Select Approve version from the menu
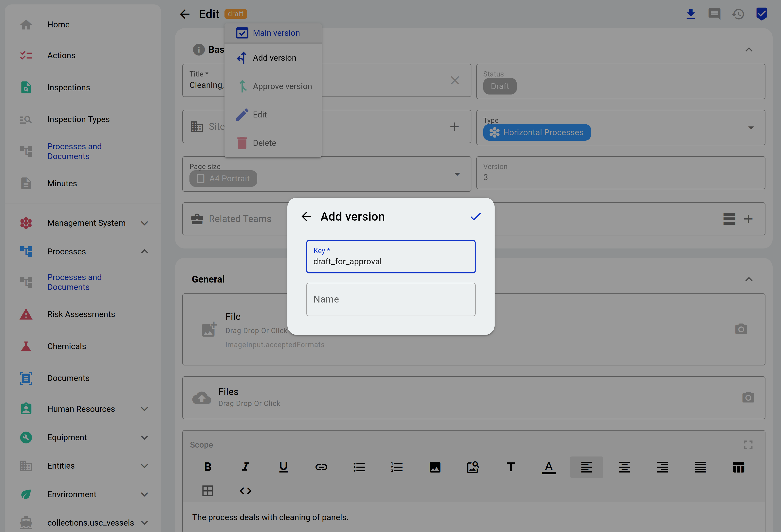Screen dimensions: 781x532 282,86
